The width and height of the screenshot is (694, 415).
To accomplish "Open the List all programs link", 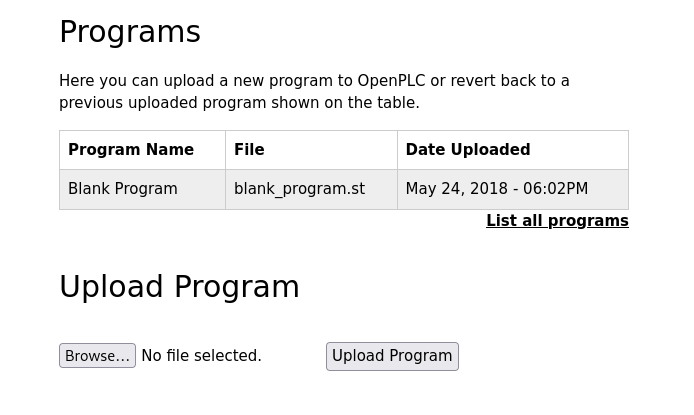I will (557, 220).
